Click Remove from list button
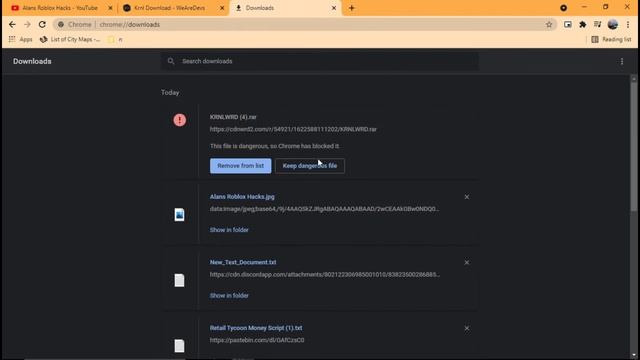640x360 pixels. (x=240, y=166)
